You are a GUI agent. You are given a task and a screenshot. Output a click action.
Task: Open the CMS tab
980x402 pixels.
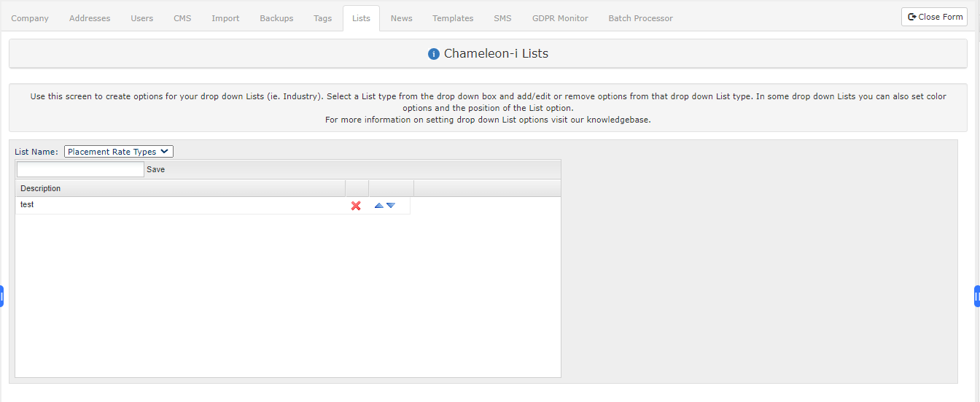tap(182, 18)
